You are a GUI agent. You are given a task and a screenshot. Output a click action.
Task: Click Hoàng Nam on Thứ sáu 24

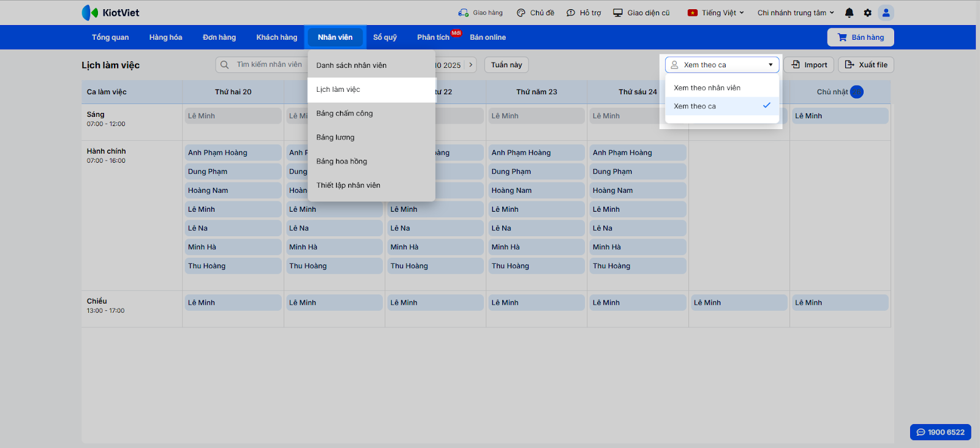click(x=638, y=191)
